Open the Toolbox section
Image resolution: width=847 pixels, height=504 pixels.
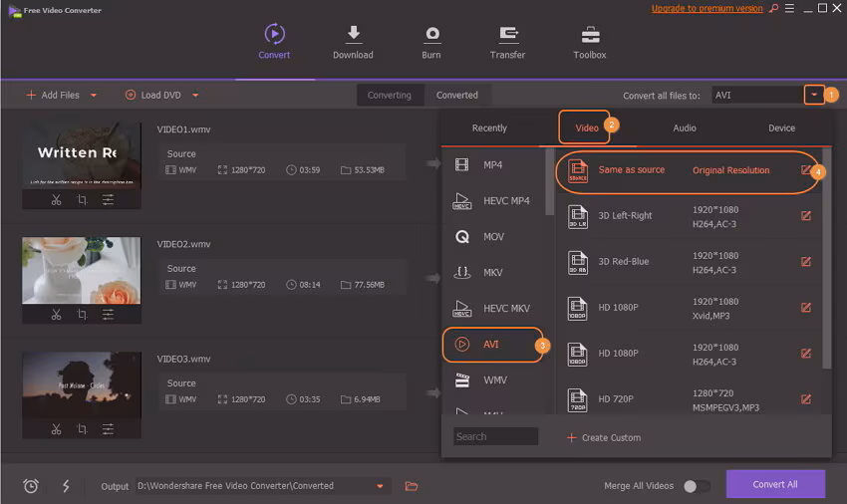pyautogui.click(x=589, y=42)
